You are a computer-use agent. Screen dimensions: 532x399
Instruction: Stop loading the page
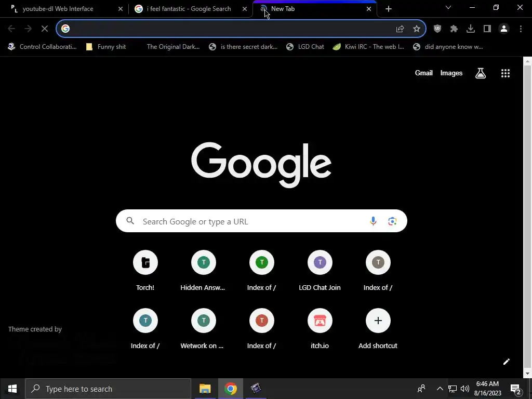pos(45,29)
